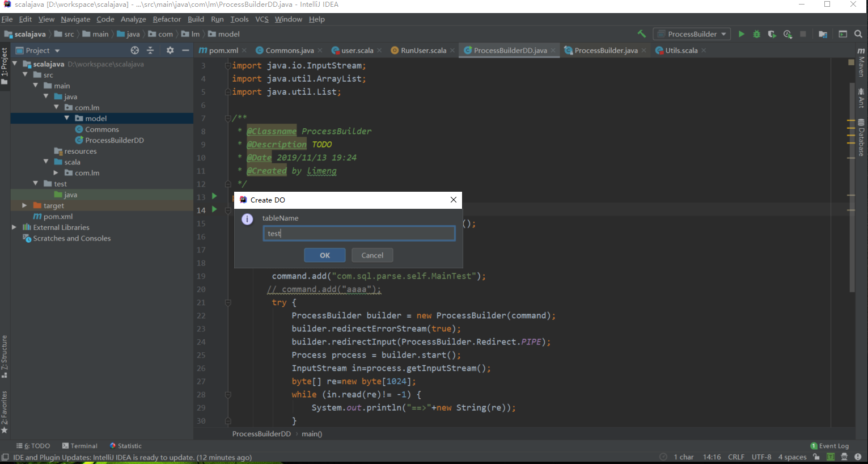Screen dimensions: 868x464
Task: Open the TODO tool window
Action: 33,446
